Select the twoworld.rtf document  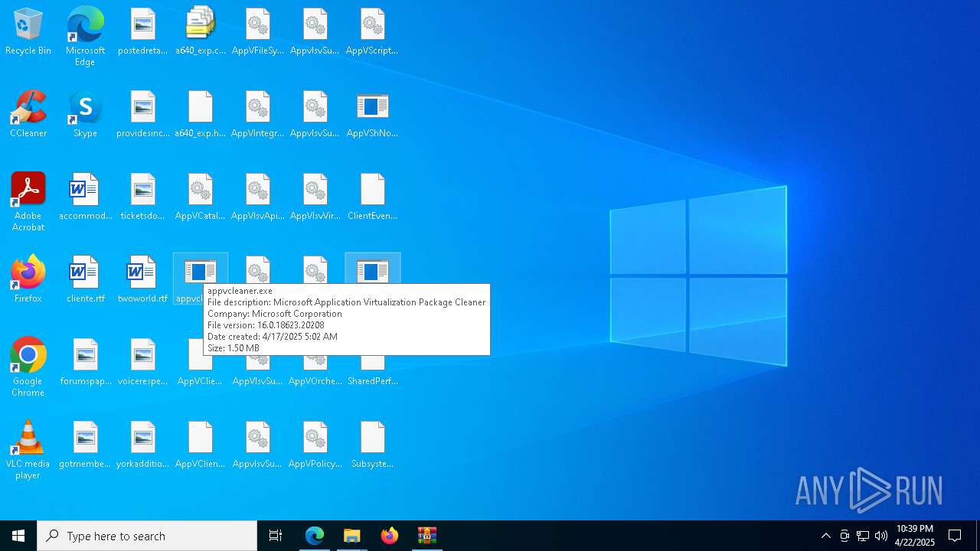[143, 280]
